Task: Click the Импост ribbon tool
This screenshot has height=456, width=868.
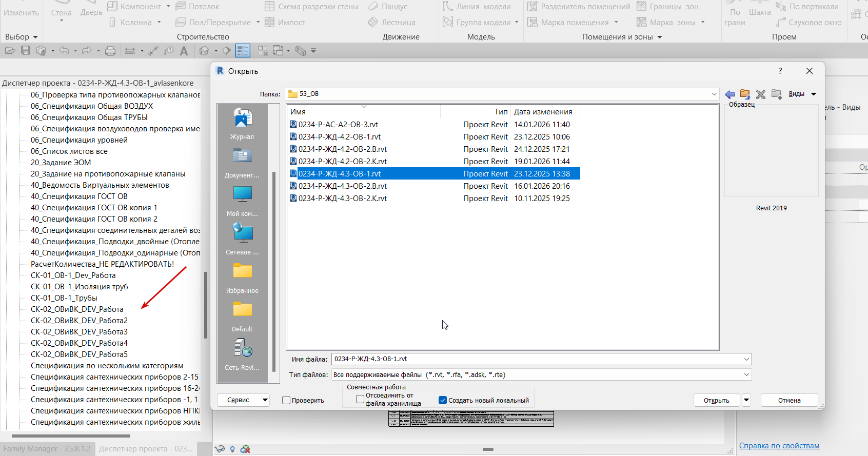Action: [x=285, y=22]
